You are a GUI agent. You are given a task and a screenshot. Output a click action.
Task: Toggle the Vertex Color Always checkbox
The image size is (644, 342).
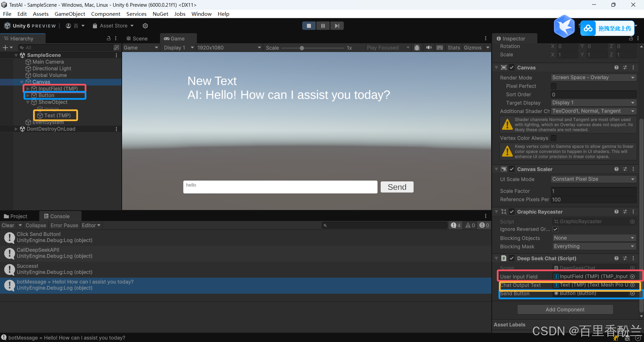tap(554, 138)
